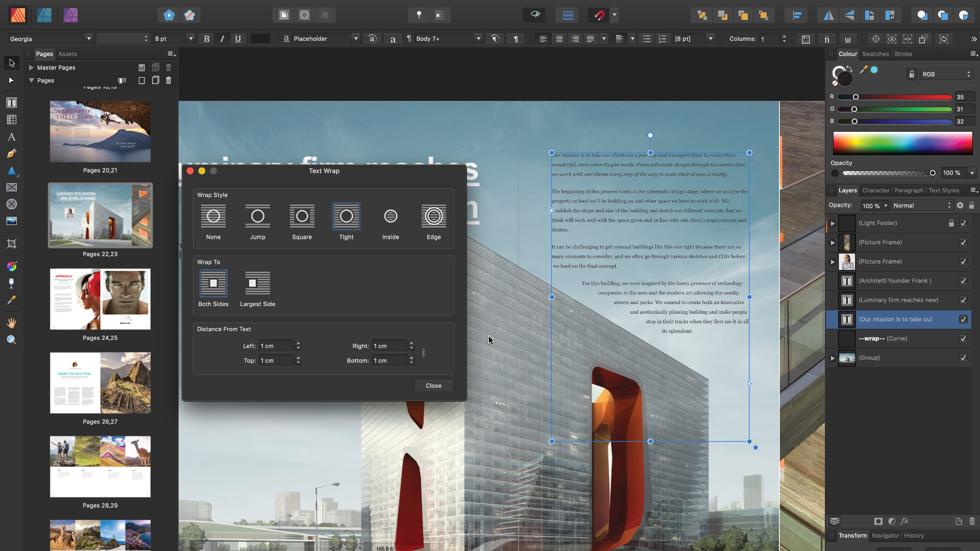Screen dimensions: 980x551
Task: Click the Close button in Text Wrap
Action: 434,386
